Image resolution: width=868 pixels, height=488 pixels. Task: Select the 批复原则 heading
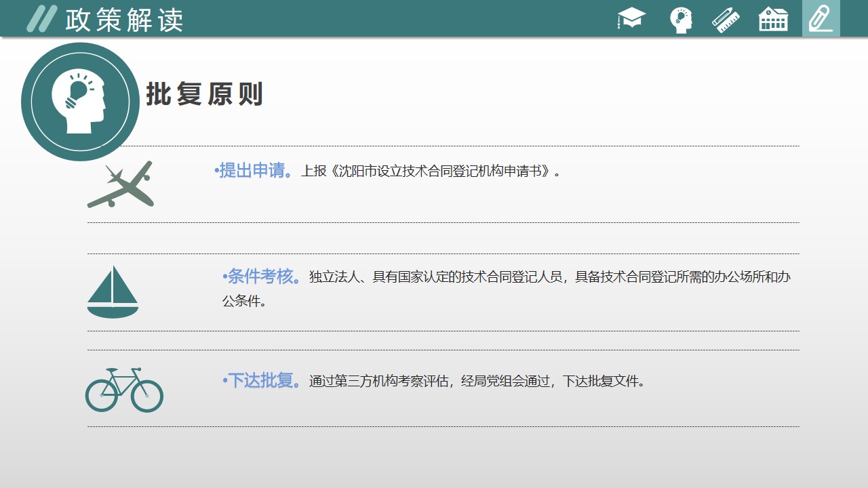pyautogui.click(x=204, y=94)
